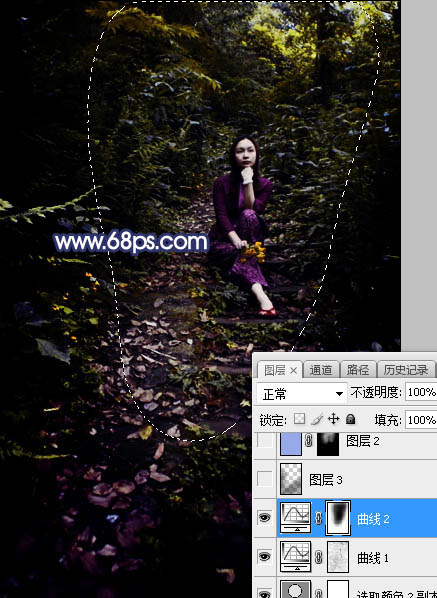Select the 图层 3 layer thumbnail

click(x=291, y=479)
